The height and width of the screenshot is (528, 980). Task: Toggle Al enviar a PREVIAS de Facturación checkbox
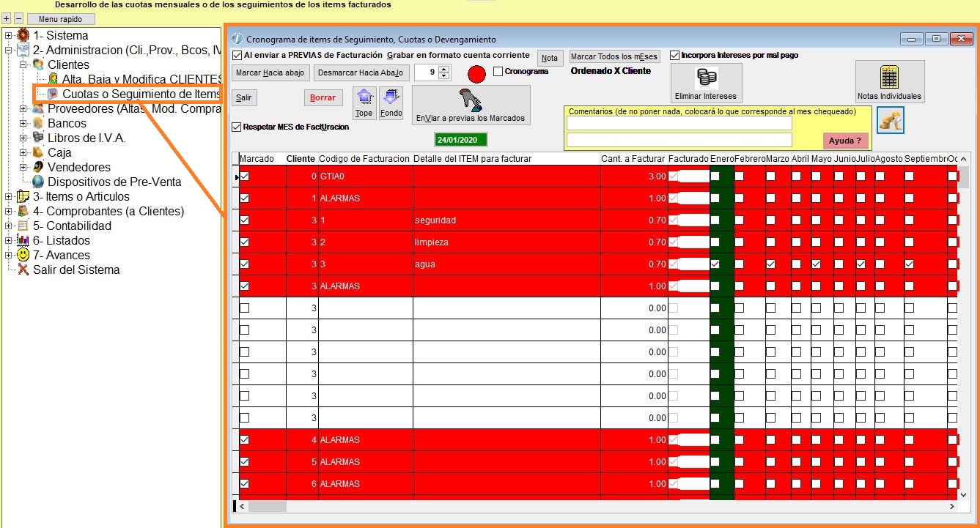click(x=237, y=55)
